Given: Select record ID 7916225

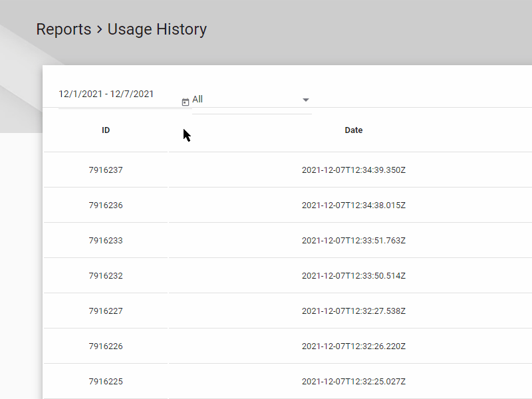Looking at the screenshot, I should 106,382.
